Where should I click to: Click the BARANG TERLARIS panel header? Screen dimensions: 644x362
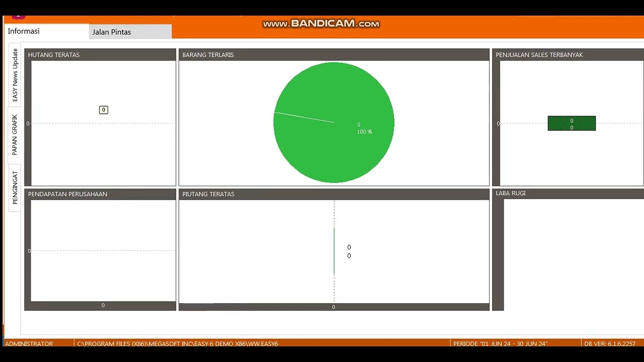[x=334, y=55]
